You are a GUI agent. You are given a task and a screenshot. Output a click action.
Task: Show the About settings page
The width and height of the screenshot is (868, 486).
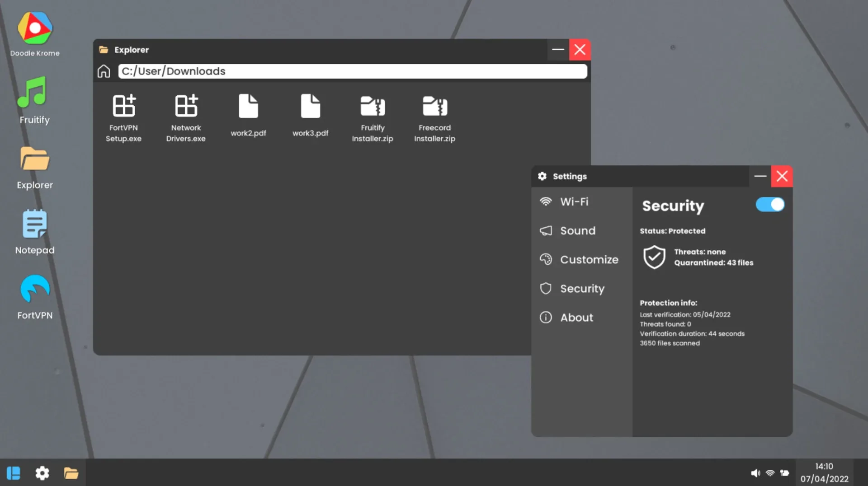tap(576, 318)
